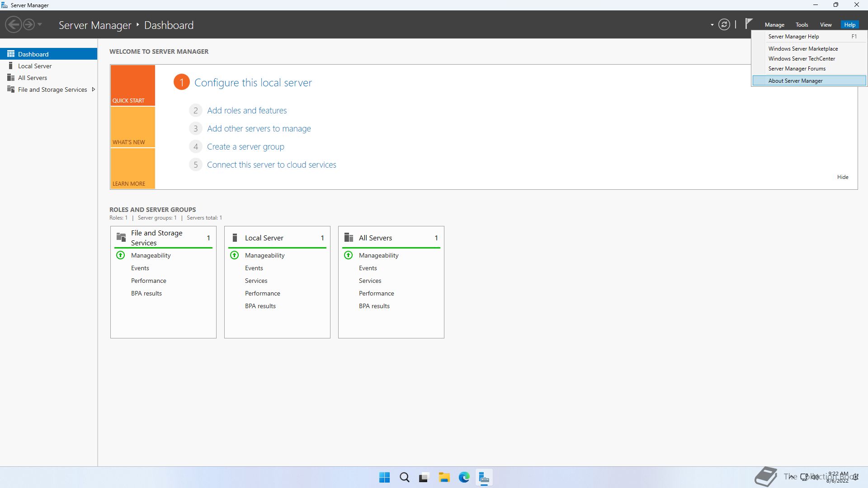868x488 pixels.
Task: Open dropdown arrow left of refresh icon
Action: pyautogui.click(x=712, y=25)
